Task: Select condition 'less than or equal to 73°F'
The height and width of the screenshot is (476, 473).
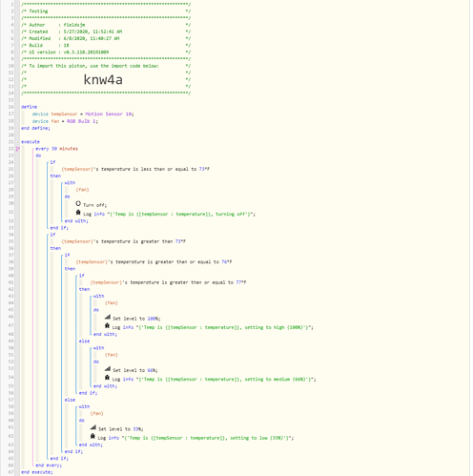Action: 135,169
